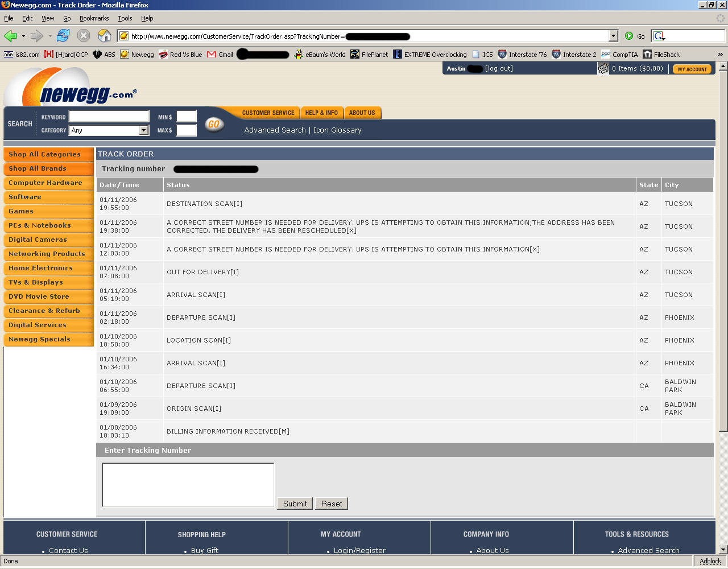Open the Interstate 2 bookmark
728x569 pixels.
[x=574, y=55]
